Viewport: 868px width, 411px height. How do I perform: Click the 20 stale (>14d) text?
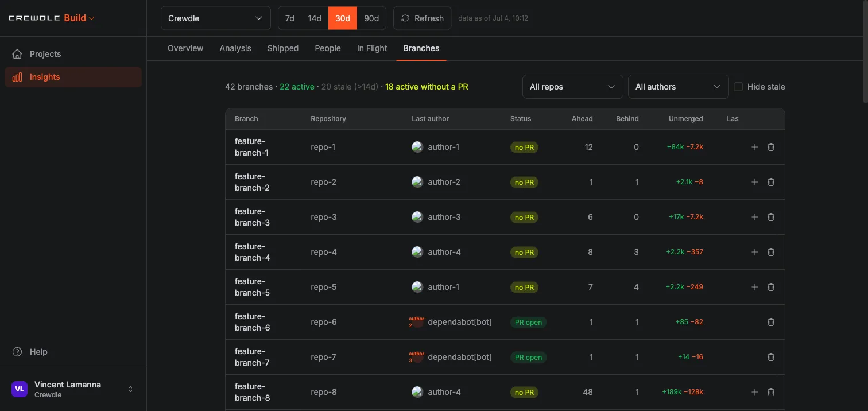(x=350, y=87)
